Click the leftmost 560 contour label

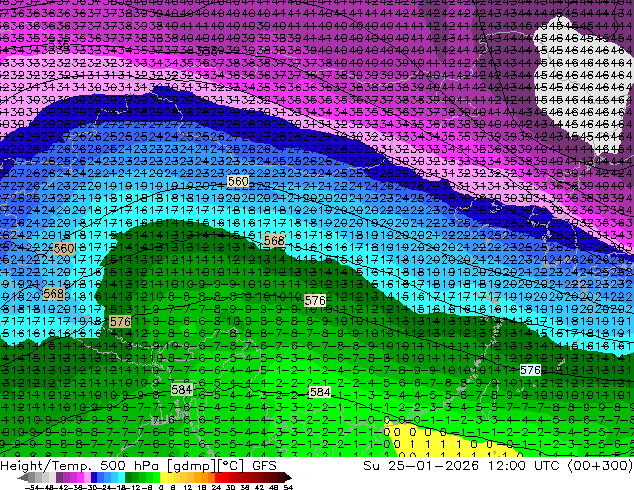pyautogui.click(x=64, y=248)
